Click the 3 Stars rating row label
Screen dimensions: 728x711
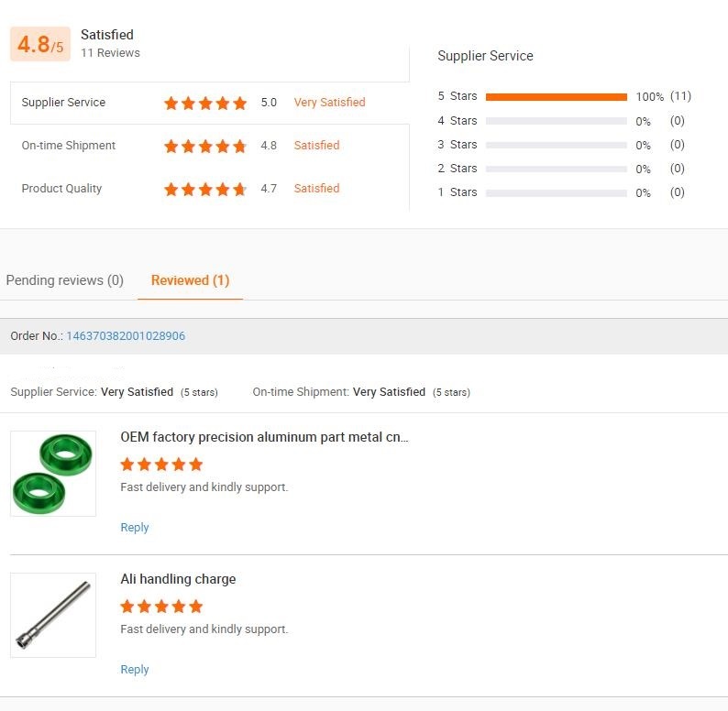click(457, 145)
